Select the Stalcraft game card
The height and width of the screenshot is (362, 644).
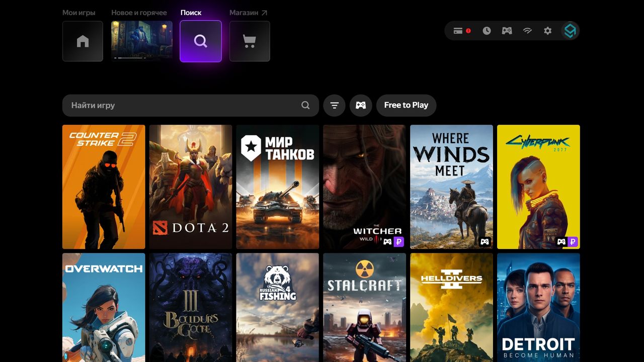(x=364, y=308)
